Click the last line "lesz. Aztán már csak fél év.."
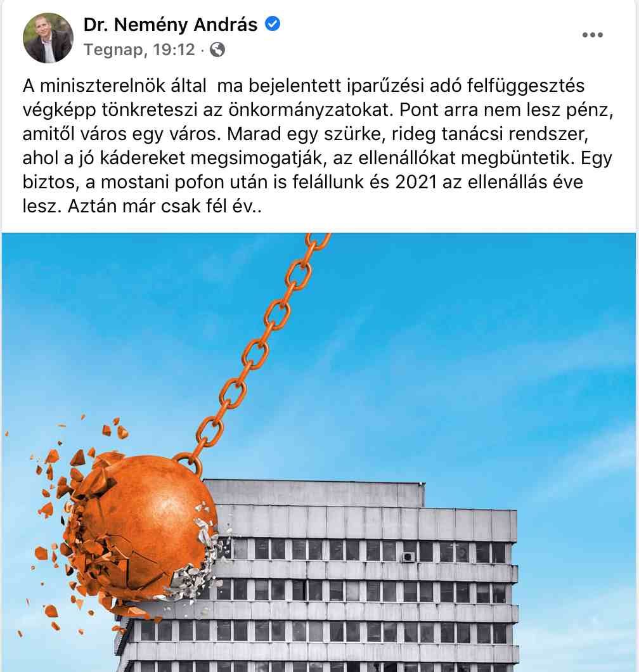The height and width of the screenshot is (672, 639). click(x=142, y=207)
